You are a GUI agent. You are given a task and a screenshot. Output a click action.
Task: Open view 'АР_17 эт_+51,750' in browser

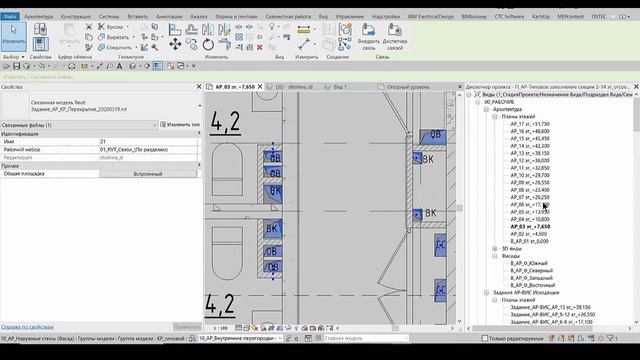pos(530,124)
